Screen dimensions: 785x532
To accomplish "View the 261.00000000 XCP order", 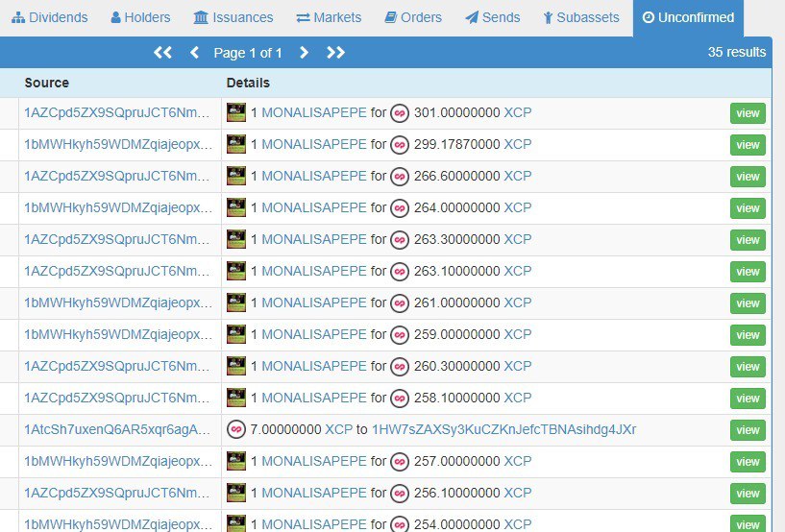I will tap(748, 303).
